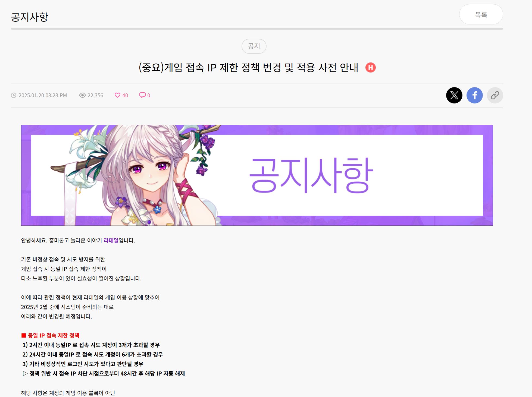Click the comment bubble icon
Screen dimensions: 532x397
point(142,95)
